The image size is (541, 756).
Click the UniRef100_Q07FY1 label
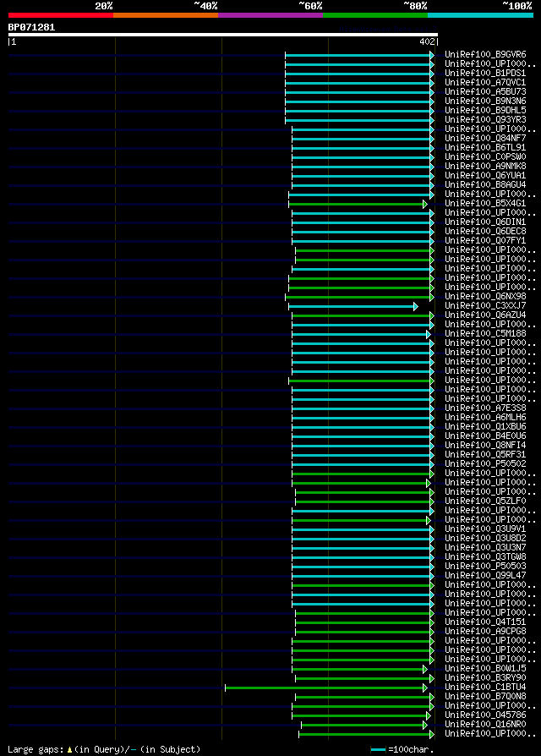pyautogui.click(x=485, y=241)
